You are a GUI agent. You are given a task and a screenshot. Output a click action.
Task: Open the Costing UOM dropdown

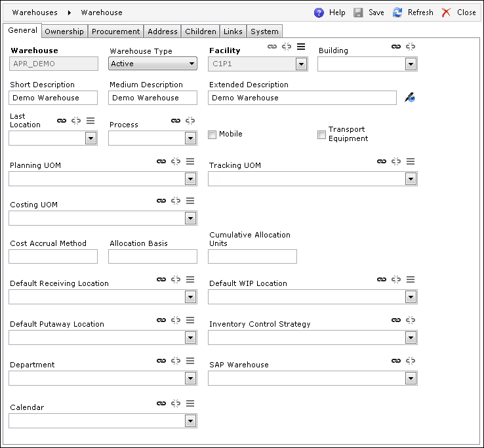(190, 218)
